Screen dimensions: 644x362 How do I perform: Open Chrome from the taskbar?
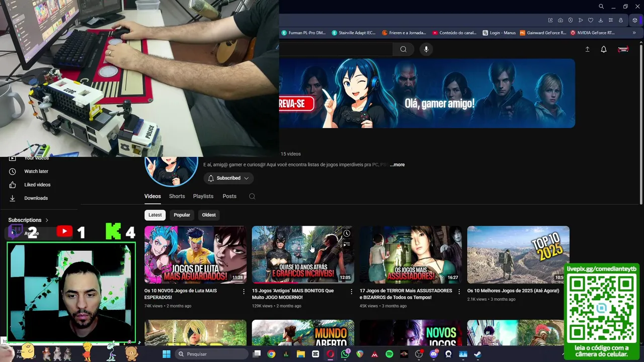(x=271, y=354)
